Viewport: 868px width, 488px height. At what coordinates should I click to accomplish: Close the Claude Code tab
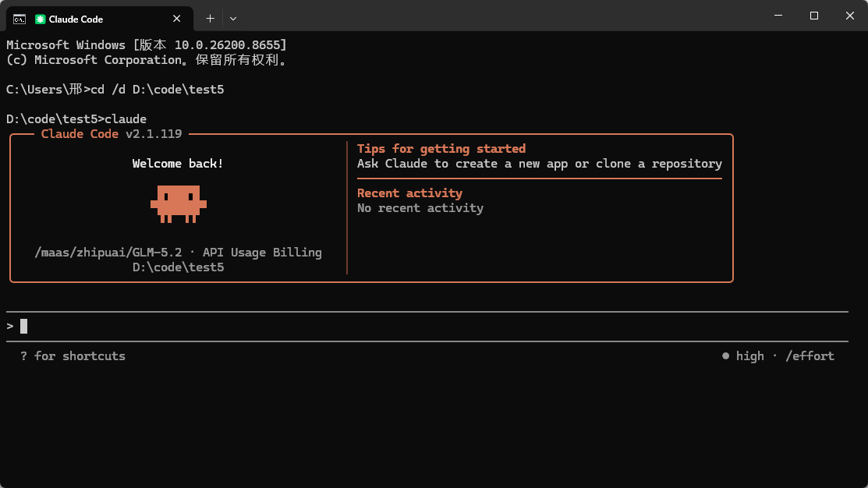point(176,19)
